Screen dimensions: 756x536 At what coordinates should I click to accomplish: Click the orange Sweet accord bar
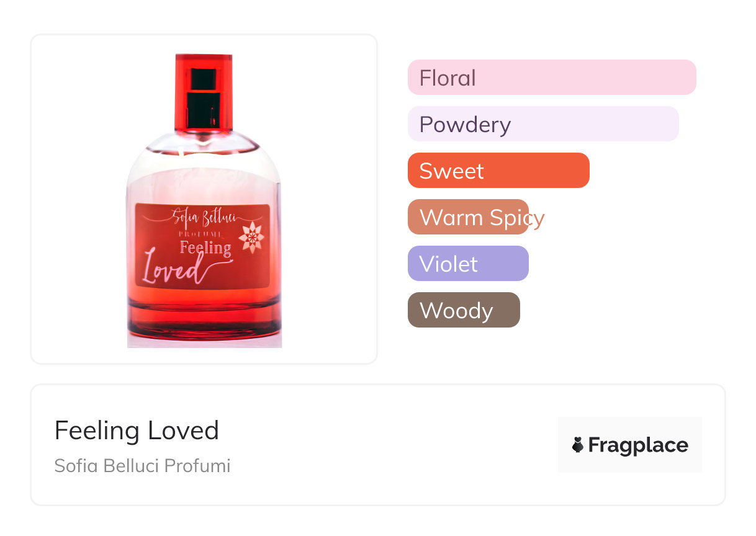click(498, 171)
